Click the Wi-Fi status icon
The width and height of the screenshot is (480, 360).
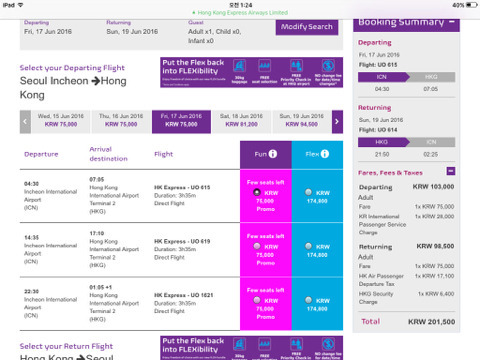click(20, 5)
